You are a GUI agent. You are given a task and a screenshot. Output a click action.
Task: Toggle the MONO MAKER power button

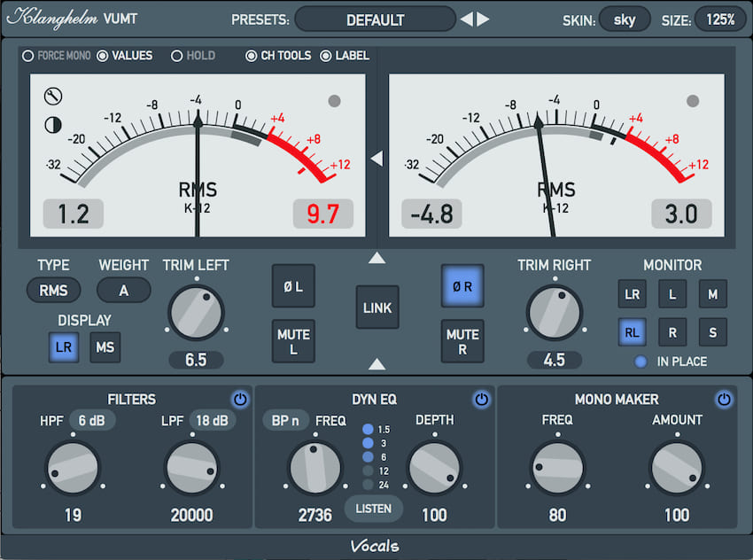tap(724, 400)
